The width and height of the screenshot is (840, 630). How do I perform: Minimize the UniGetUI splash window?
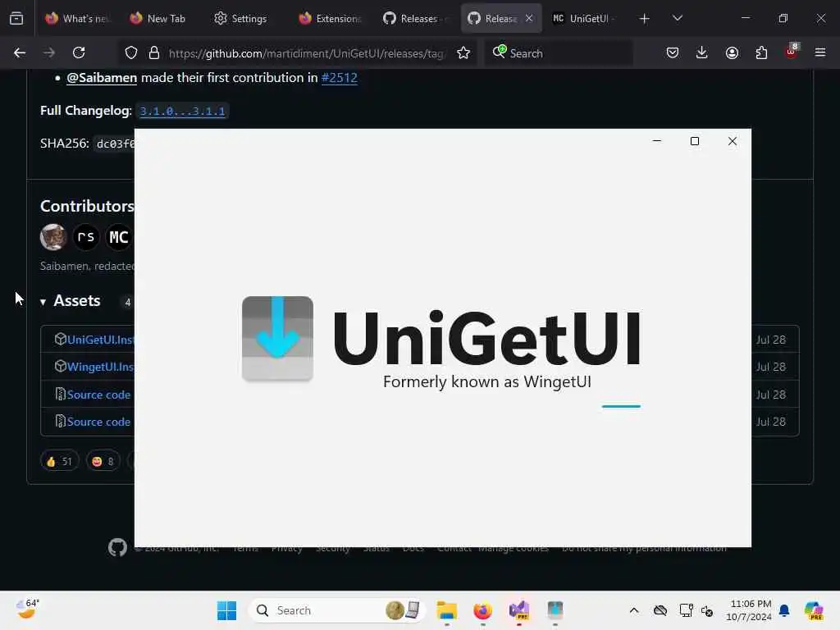tap(657, 141)
